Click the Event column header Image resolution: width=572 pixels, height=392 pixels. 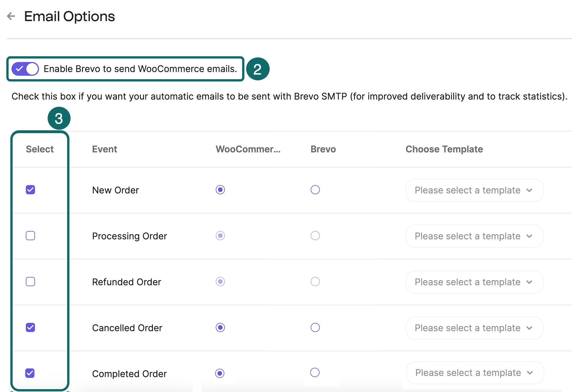(x=105, y=149)
